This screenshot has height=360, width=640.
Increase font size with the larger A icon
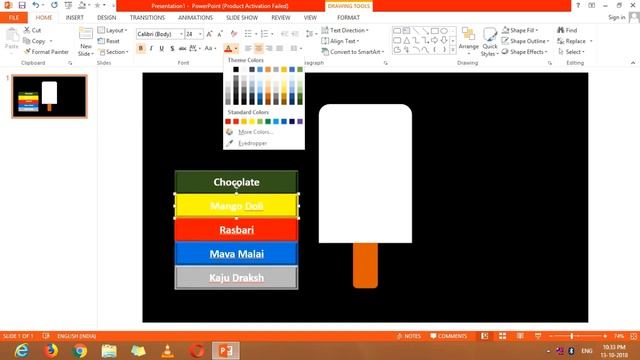tap(209, 34)
